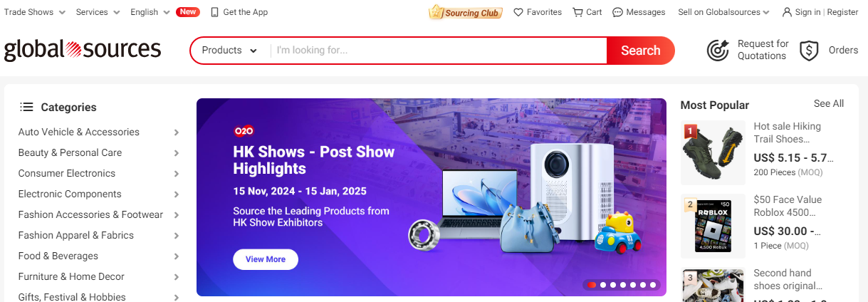
Task: Click the Request for Quotations target icon
Action: pyautogui.click(x=718, y=51)
